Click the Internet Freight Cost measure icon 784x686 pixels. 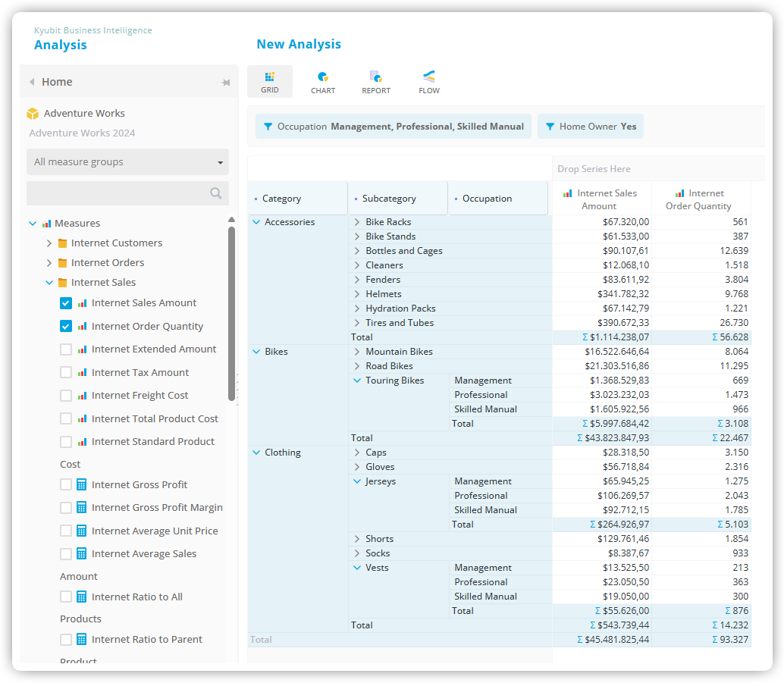83,396
